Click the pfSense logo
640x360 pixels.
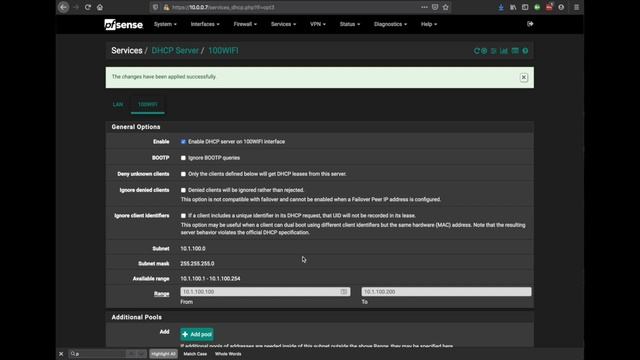point(123,24)
